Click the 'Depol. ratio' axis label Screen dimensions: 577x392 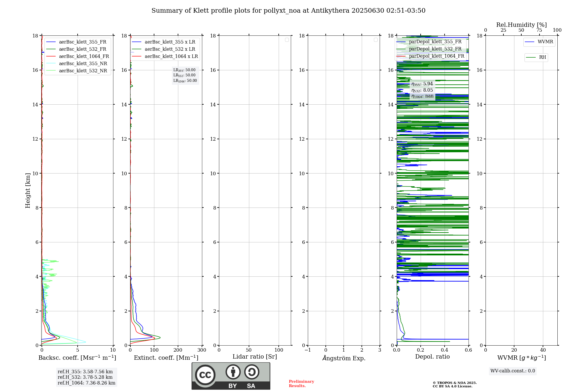coord(432,357)
